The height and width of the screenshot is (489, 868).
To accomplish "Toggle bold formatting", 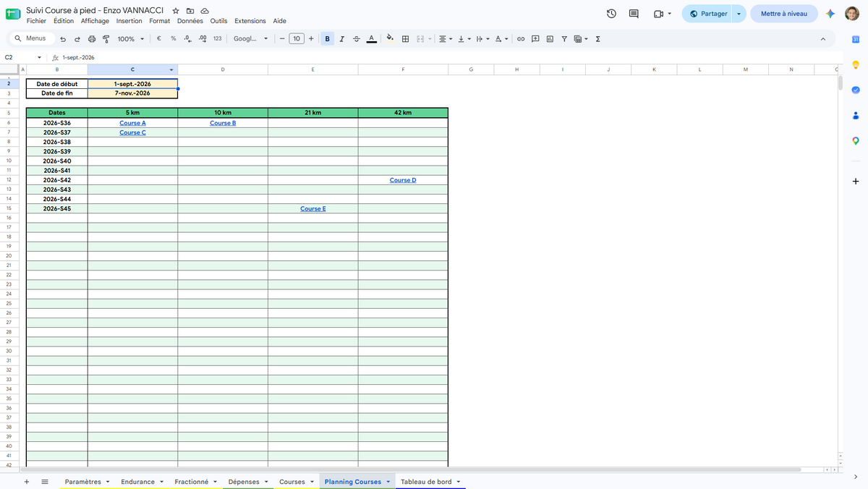I will [328, 39].
